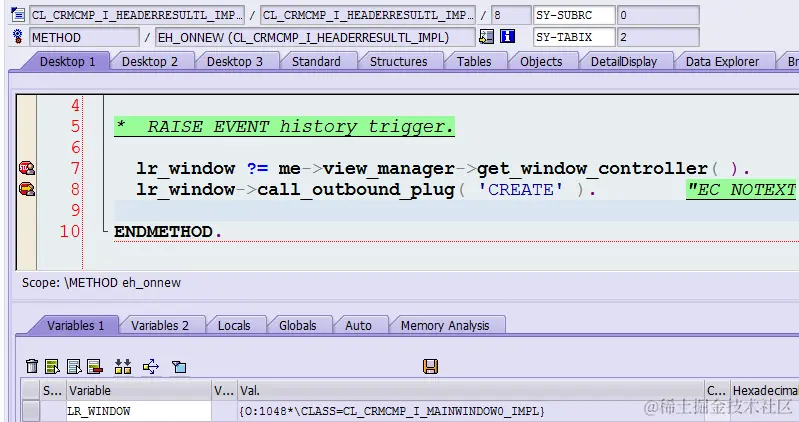
Task: Click the yellow arrow export icon in variables toolbar
Action: click(151, 366)
